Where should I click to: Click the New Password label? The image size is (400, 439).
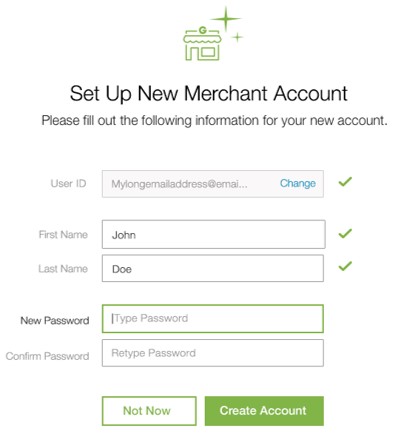(55, 321)
